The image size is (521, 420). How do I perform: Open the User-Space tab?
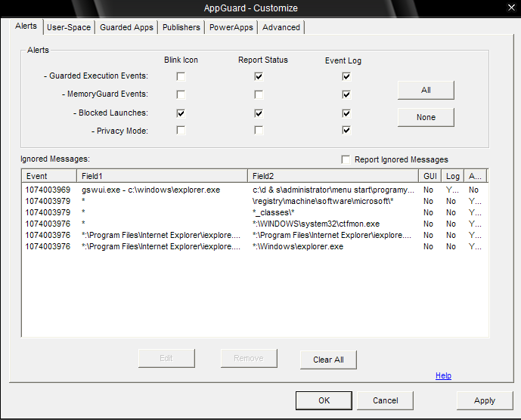tap(69, 27)
